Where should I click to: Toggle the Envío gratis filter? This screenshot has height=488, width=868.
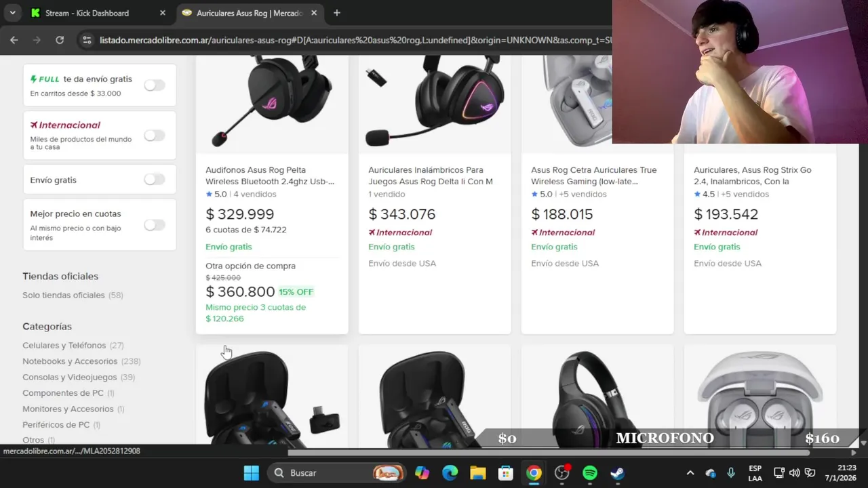(155, 180)
